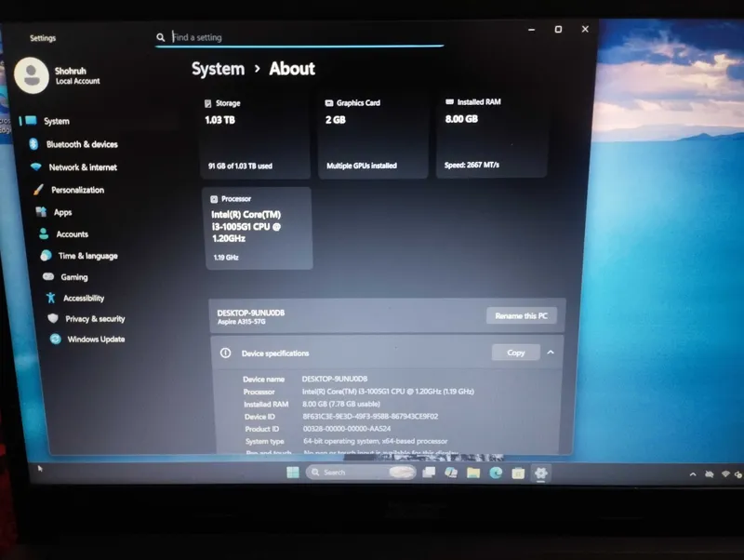Click Aspire A315-57G model text
744x560 pixels.
pyautogui.click(x=242, y=322)
